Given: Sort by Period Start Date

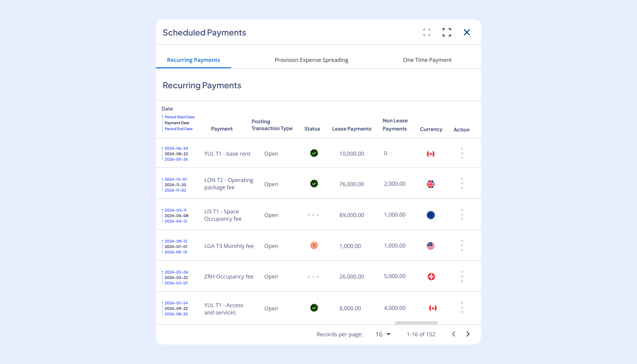Looking at the screenshot, I should pos(179,117).
